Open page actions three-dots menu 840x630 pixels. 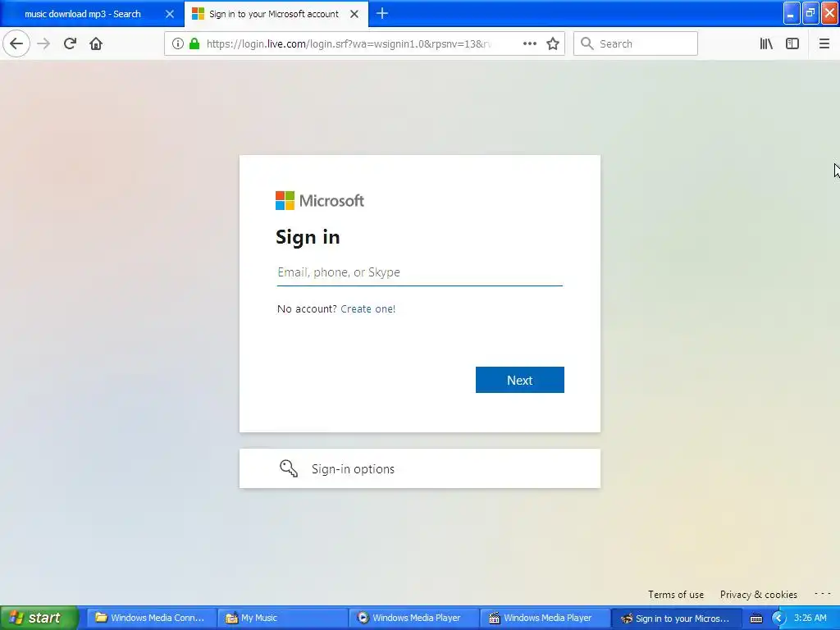(x=529, y=43)
